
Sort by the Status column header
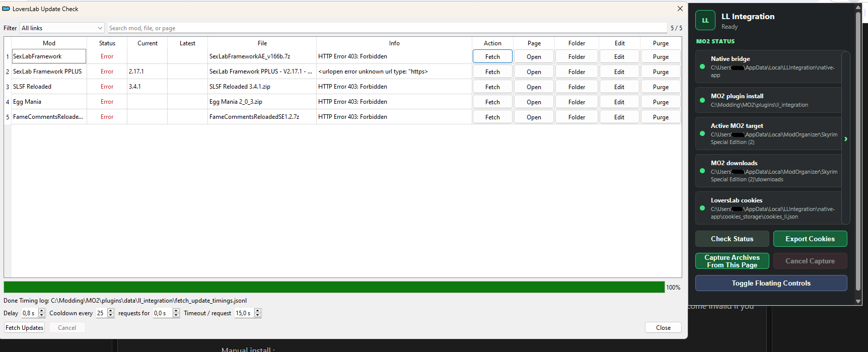[107, 43]
